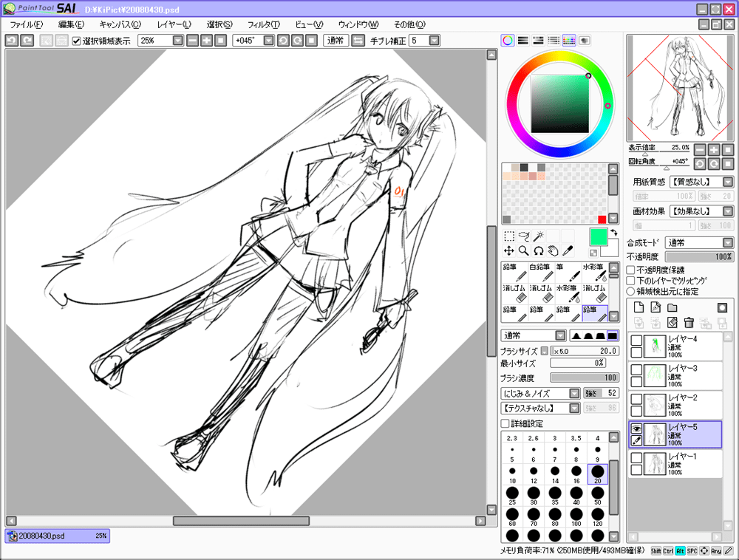
Task: Open the レイヤー(L) menu
Action: coord(174,24)
